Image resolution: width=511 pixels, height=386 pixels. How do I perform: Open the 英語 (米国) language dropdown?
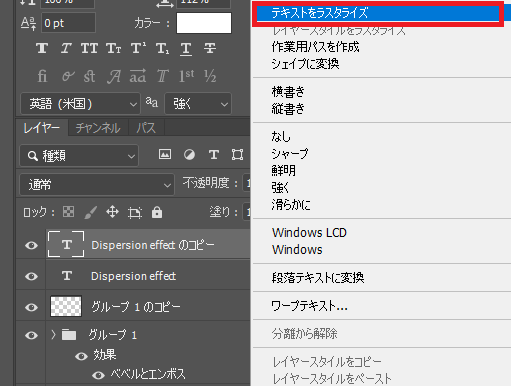pyautogui.click(x=80, y=104)
